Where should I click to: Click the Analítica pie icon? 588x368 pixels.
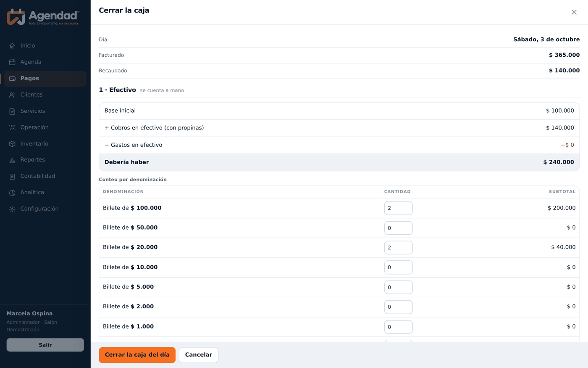click(x=12, y=193)
